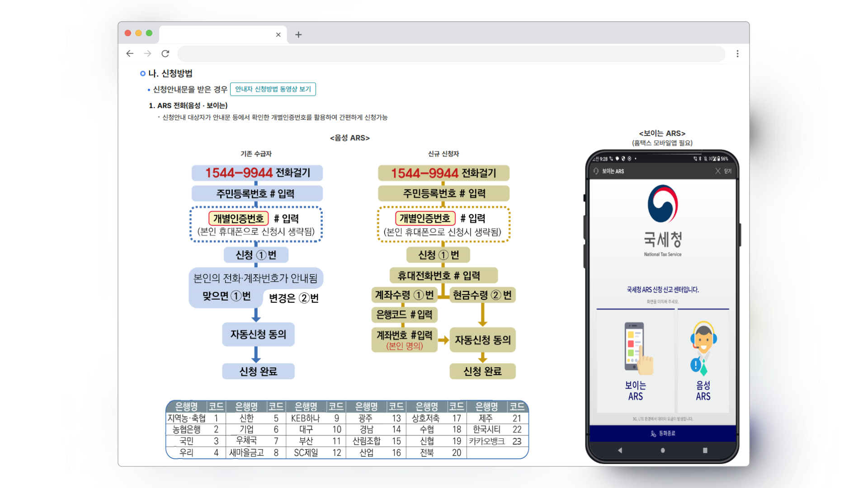This screenshot has width=868, height=488.
Task: Close the 보이는 ARS screen with X
Action: tap(718, 171)
